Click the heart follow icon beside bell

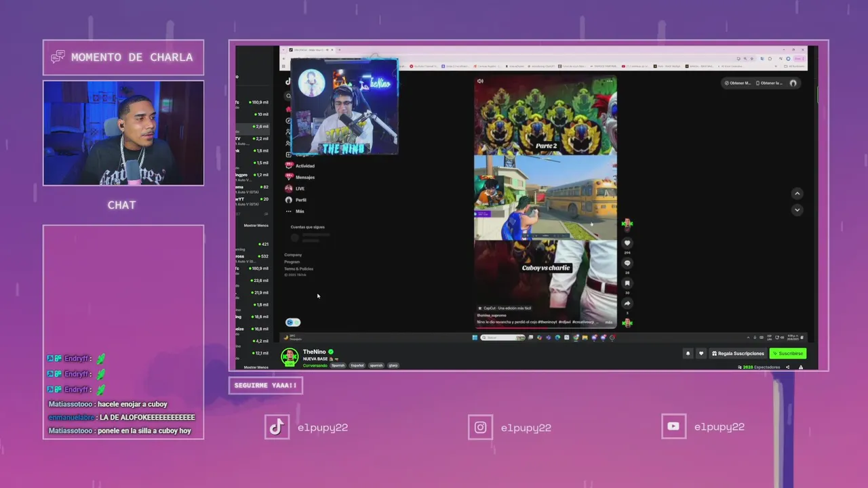[x=701, y=353]
